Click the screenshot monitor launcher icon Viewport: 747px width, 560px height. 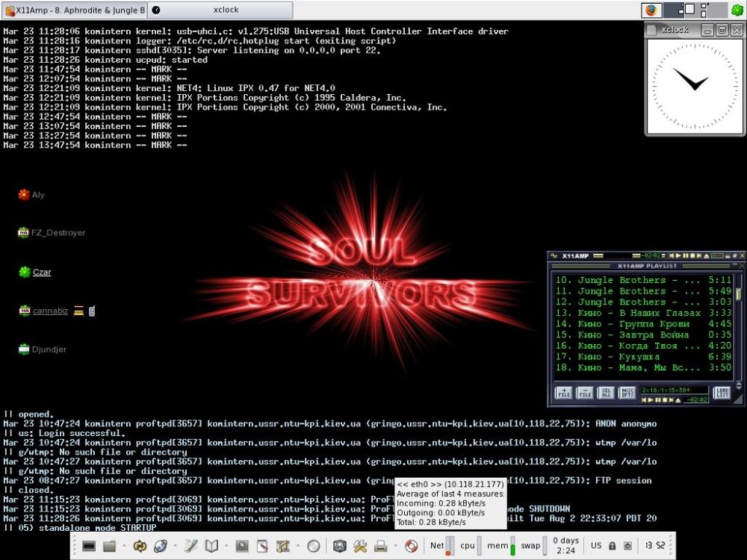click(241, 546)
